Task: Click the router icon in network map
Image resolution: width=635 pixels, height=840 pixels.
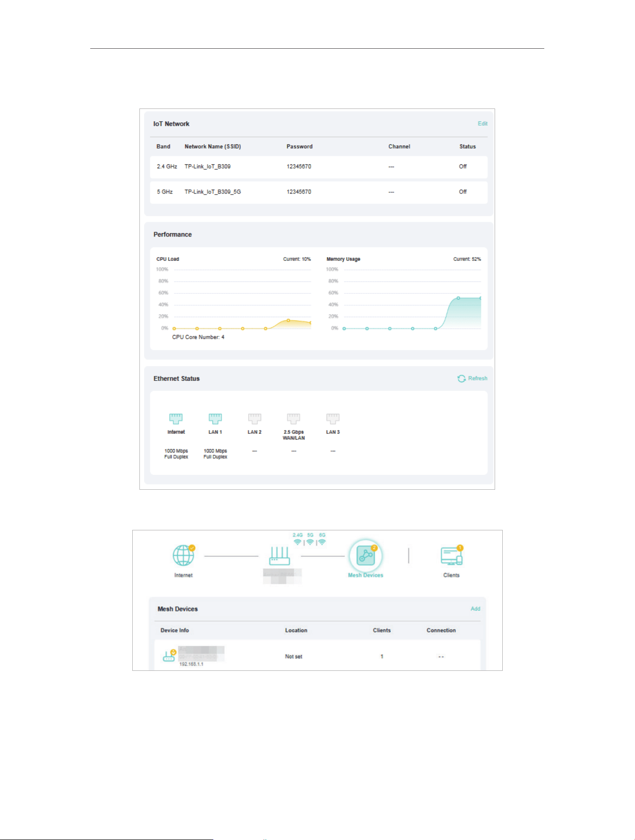Action: coord(280,556)
